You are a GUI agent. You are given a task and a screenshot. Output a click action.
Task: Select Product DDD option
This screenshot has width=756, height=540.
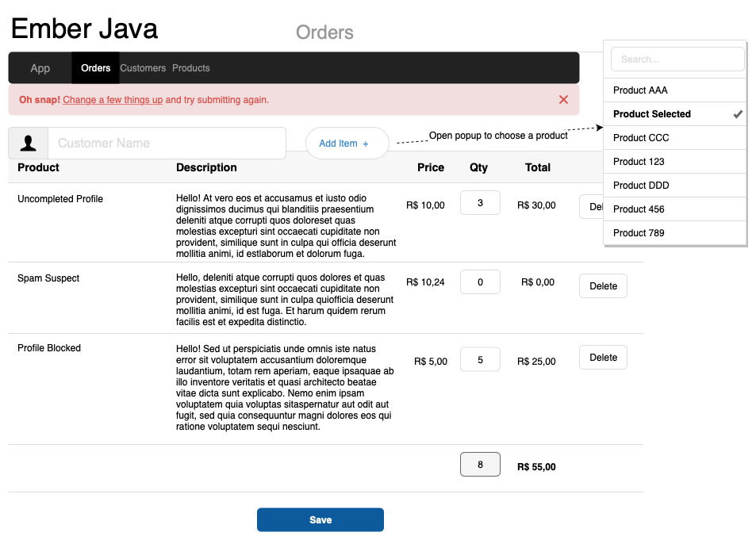pyautogui.click(x=674, y=185)
